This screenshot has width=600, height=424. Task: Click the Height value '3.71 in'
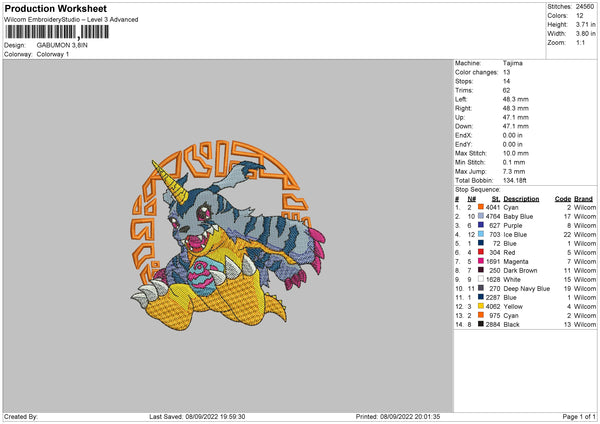[x=585, y=24]
